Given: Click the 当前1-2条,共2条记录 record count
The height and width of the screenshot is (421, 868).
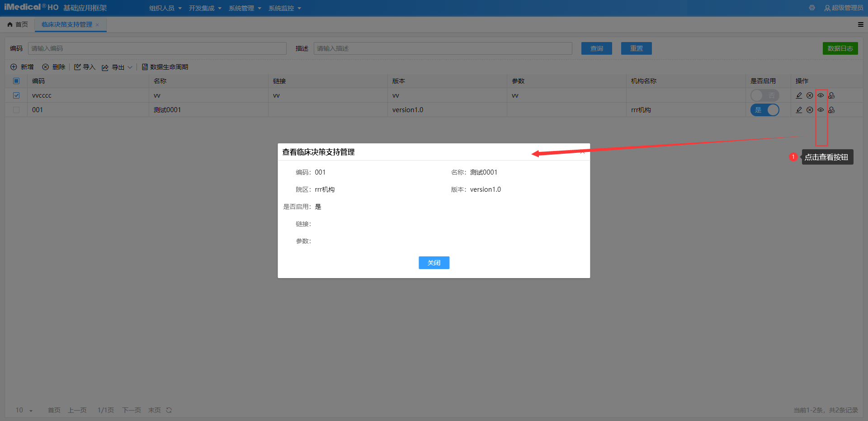Looking at the screenshot, I should (826, 410).
